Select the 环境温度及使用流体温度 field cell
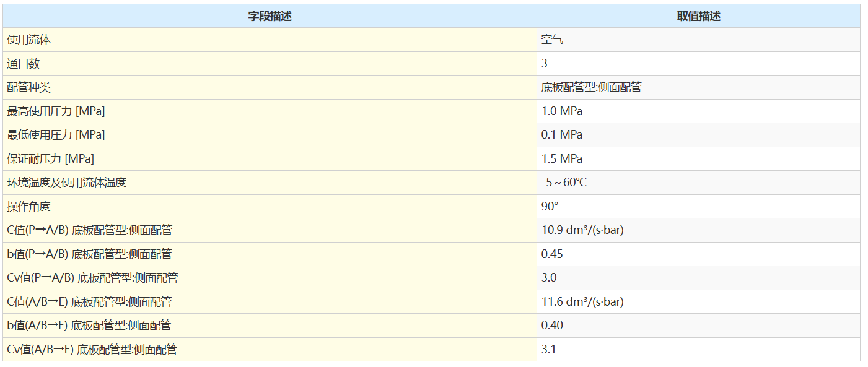 point(66,183)
